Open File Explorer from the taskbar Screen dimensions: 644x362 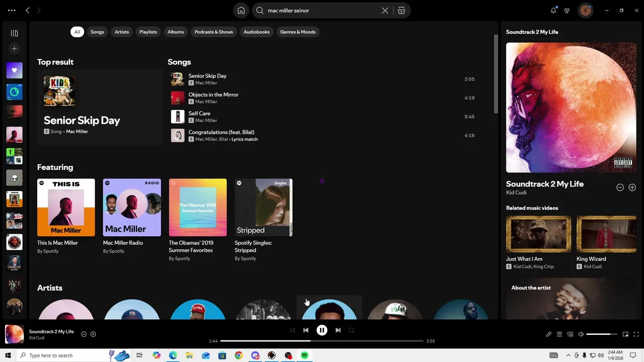click(189, 355)
